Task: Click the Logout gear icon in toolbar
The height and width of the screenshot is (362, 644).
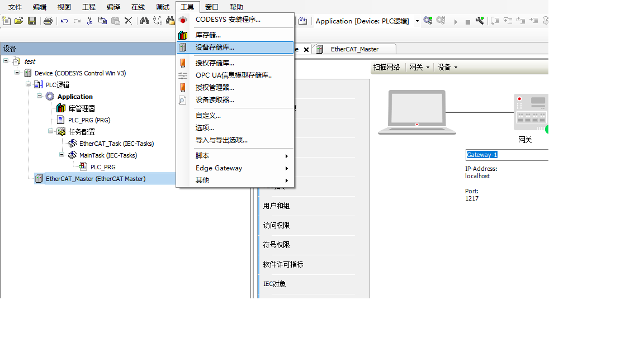Action: (441, 21)
